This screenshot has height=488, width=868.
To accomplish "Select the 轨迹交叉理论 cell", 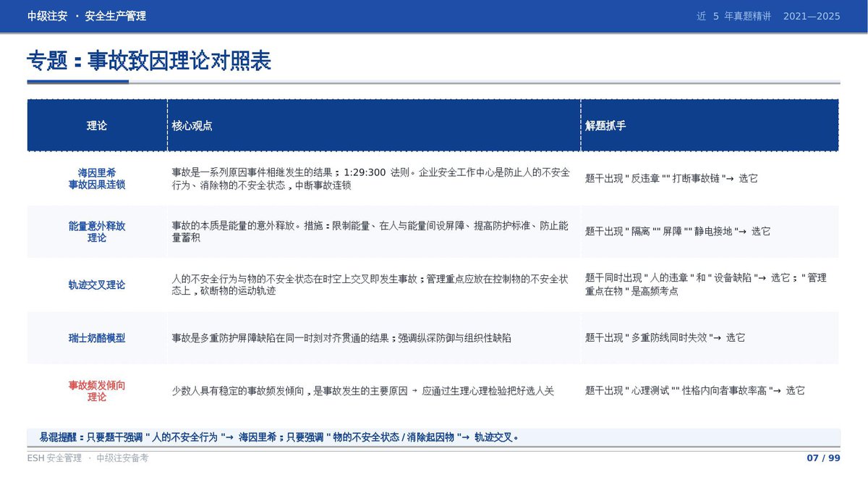I will click(x=97, y=285).
